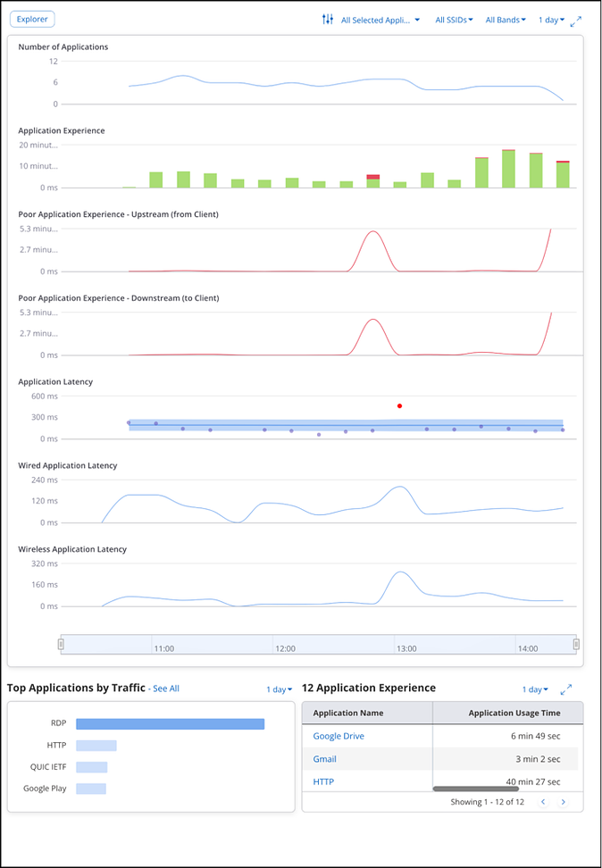The height and width of the screenshot is (868, 602).
Task: Click the '12 Application Experience' heading
Action: (369, 689)
